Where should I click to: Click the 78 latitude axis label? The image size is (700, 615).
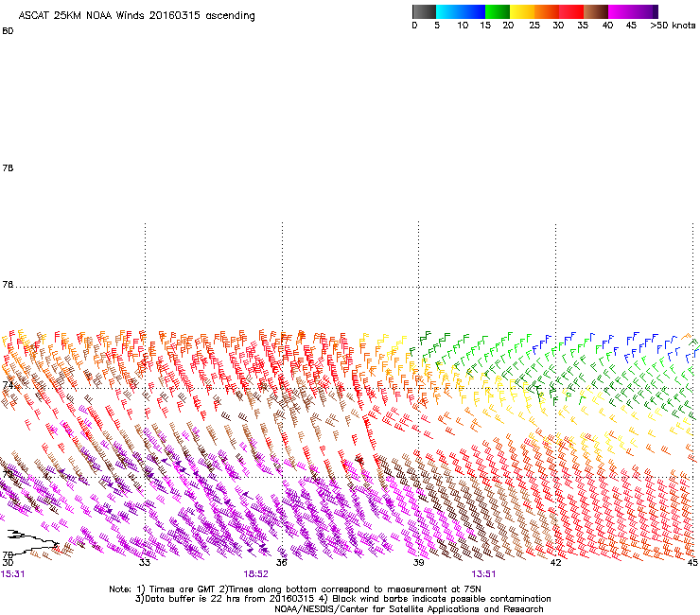pyautogui.click(x=8, y=167)
